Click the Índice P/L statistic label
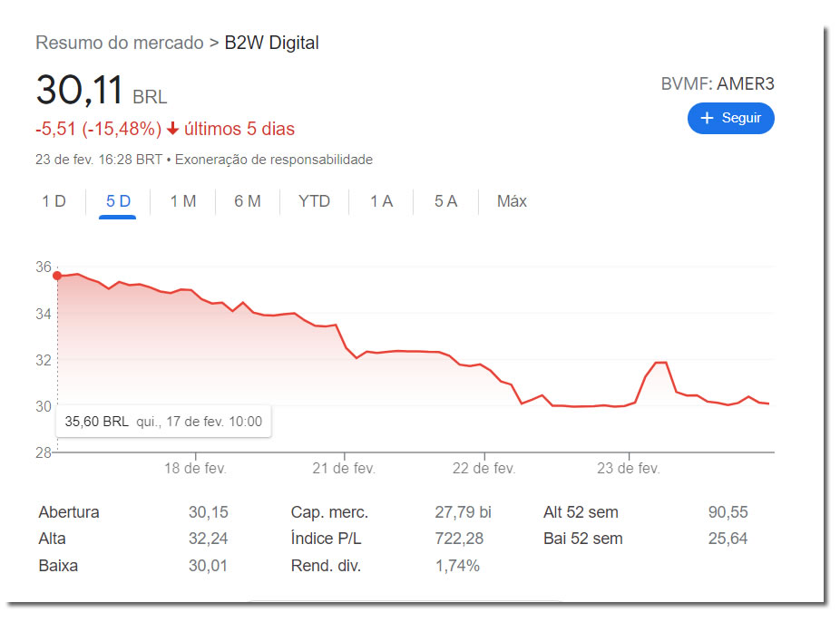 [326, 539]
